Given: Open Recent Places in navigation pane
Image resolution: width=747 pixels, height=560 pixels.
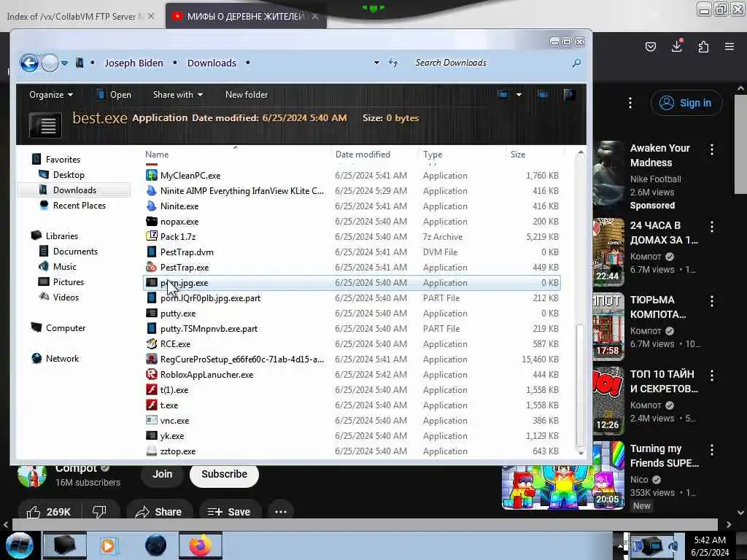Looking at the screenshot, I should (x=79, y=205).
